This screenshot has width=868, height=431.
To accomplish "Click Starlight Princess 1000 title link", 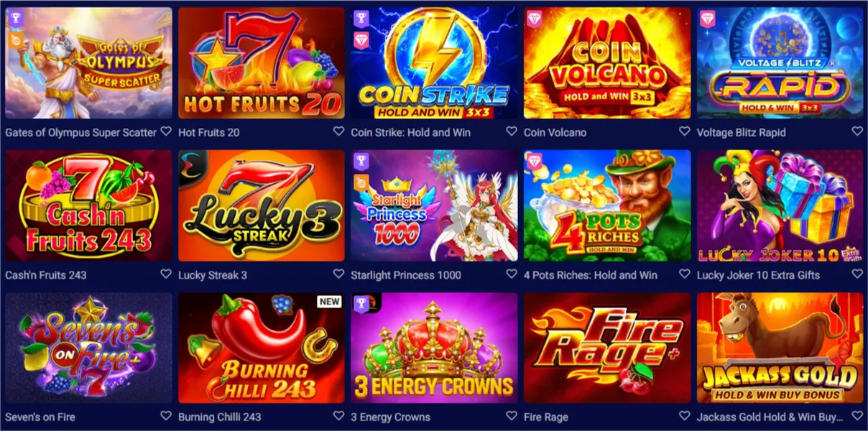I will pos(406,274).
